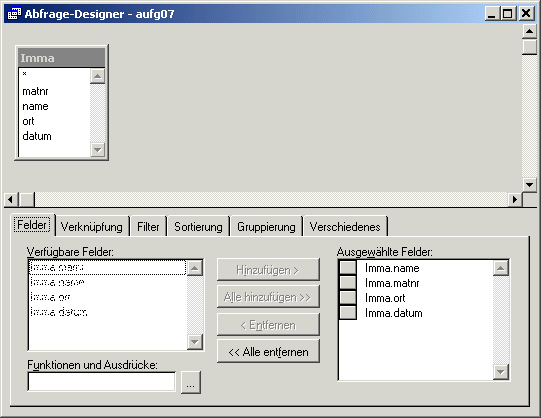This screenshot has width=541, height=418.
Task: Switch to the Verknüpfung tab
Action: click(92, 227)
